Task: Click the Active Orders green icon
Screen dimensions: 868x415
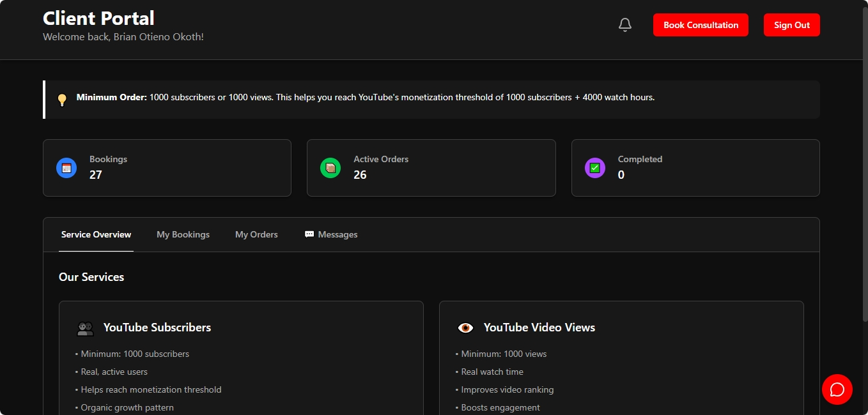Action: coord(330,167)
